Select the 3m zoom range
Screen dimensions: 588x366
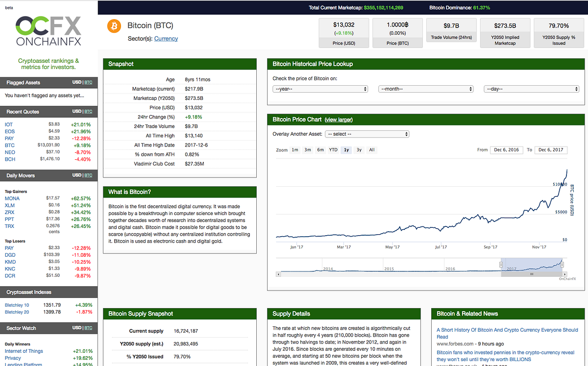(308, 150)
